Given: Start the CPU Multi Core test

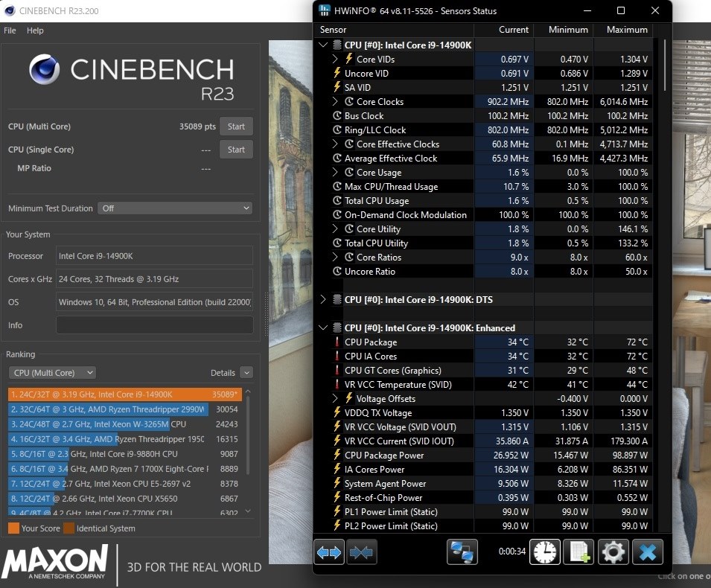Looking at the screenshot, I should coord(236,127).
